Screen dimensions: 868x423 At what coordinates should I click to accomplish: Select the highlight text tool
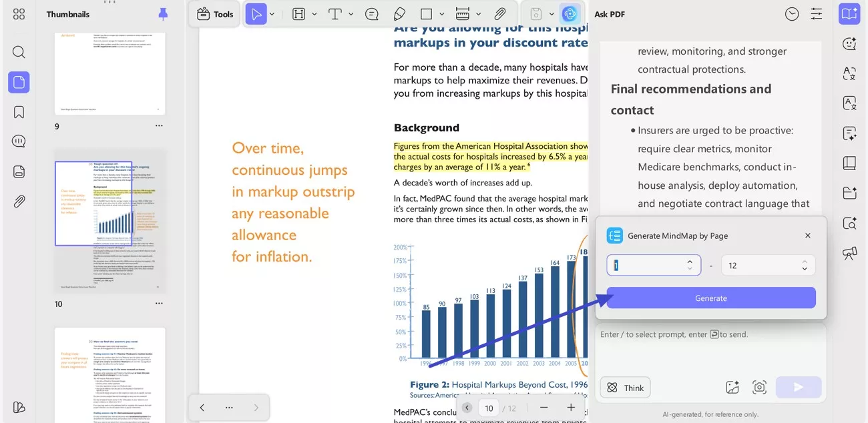click(299, 14)
